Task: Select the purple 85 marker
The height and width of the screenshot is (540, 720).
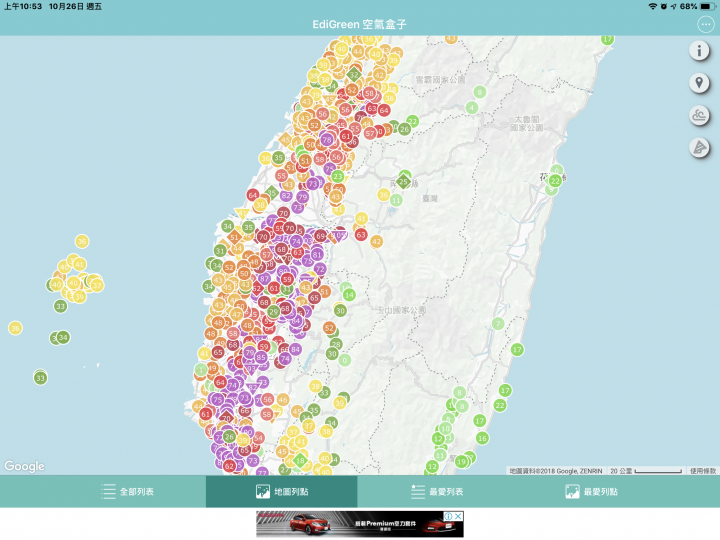Action: tap(261, 357)
